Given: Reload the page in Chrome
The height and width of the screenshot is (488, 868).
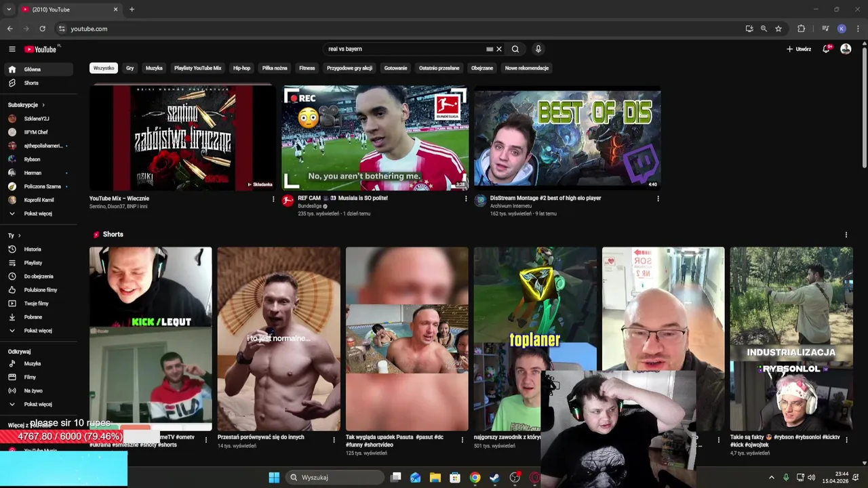Looking at the screenshot, I should [x=42, y=28].
